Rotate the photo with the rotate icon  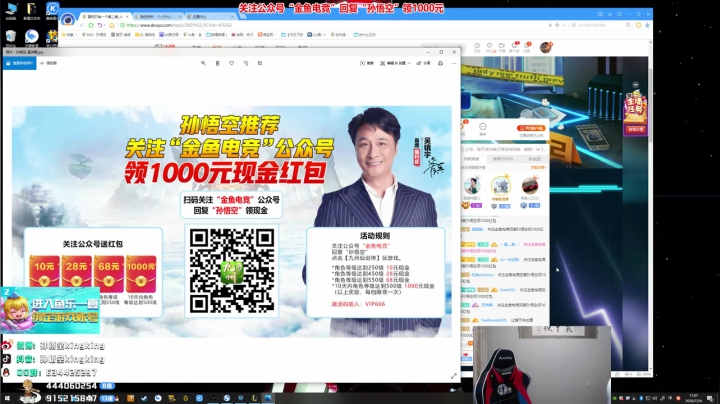[x=246, y=63]
